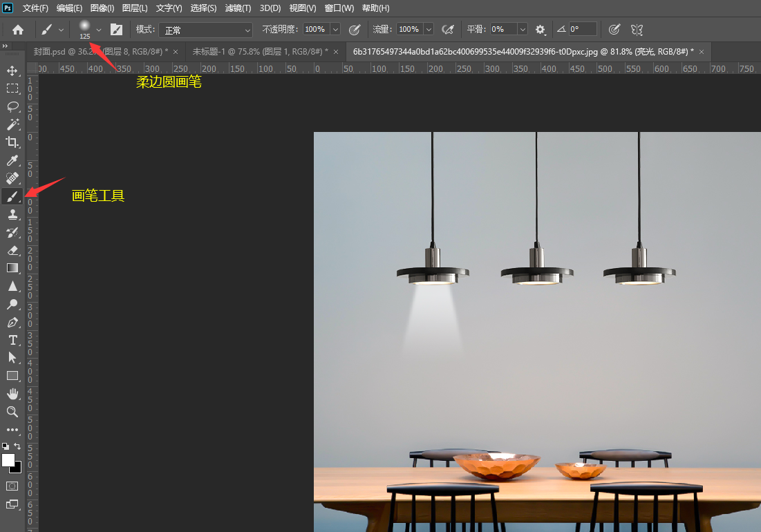The height and width of the screenshot is (532, 761).
Task: Open the smoothing options gear
Action: coord(541,30)
